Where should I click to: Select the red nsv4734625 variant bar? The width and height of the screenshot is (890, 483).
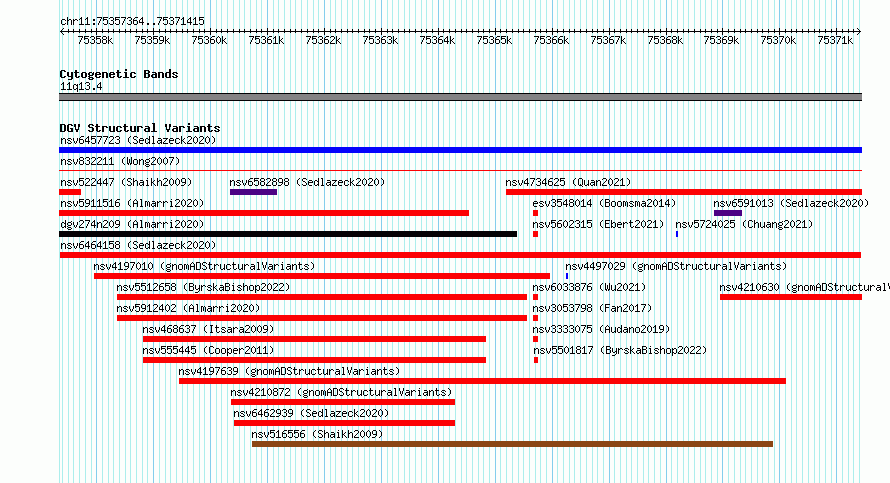point(683,192)
